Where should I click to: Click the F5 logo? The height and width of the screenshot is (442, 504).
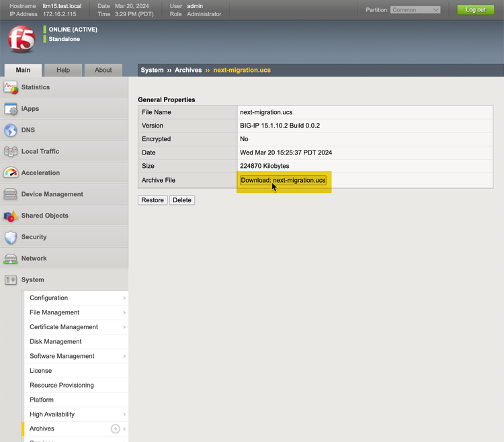click(22, 39)
